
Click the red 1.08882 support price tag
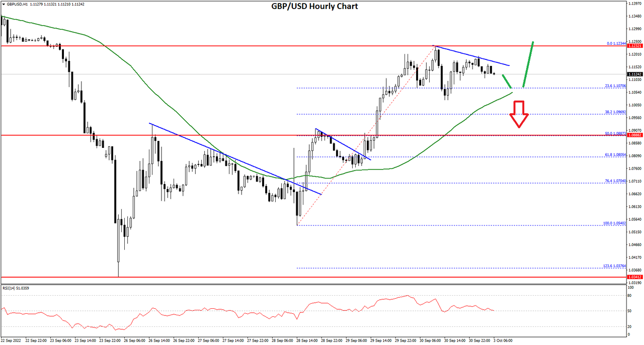coord(634,136)
